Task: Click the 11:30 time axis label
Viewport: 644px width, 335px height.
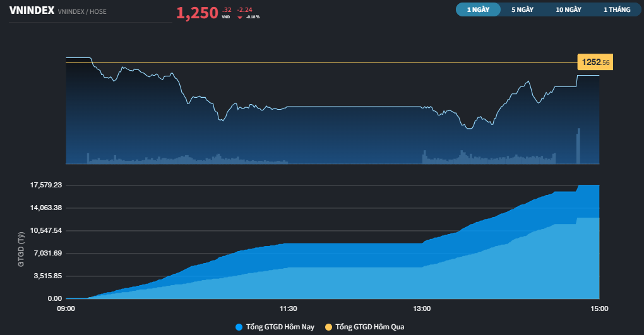Action: click(289, 309)
